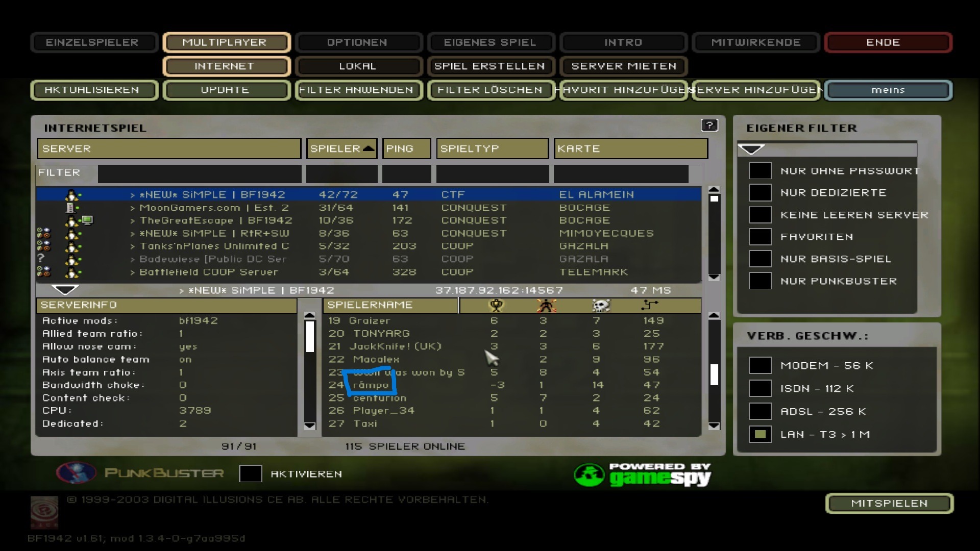
Task: Select the 'MoonGamers.com | Est. 2' server name
Action: 214,208
